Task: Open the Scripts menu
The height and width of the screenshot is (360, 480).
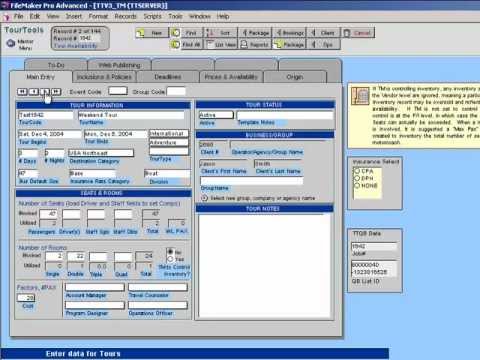Action: pos(152,16)
